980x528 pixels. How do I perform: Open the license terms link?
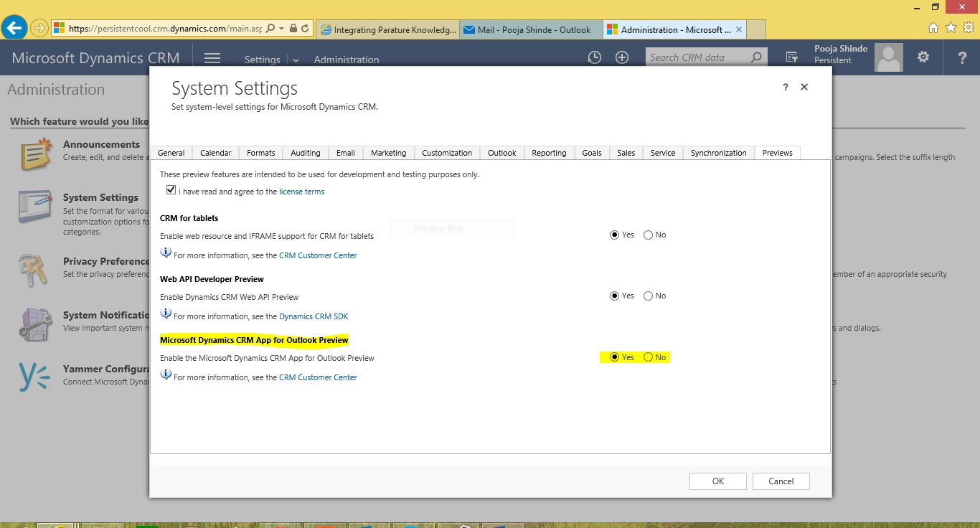pyautogui.click(x=302, y=192)
